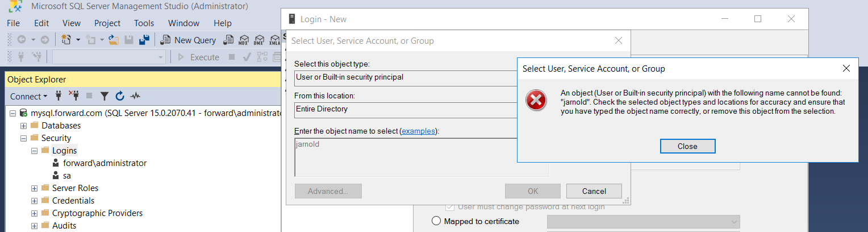The height and width of the screenshot is (232, 868).
Task: Toggle User must change password checkbox
Action: point(450,207)
